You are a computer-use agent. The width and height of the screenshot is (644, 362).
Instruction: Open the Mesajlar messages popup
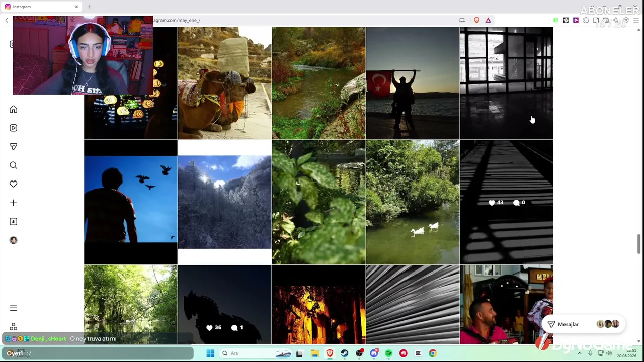[x=584, y=324]
